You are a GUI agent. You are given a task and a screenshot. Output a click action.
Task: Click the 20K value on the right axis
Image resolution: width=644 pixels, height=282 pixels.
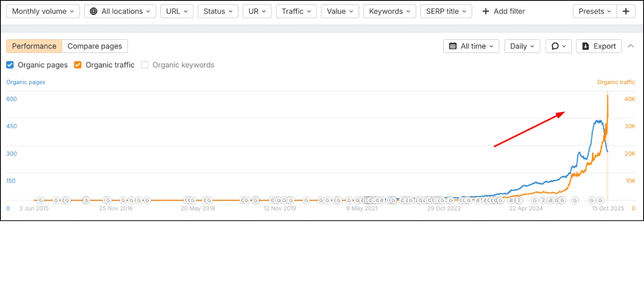click(630, 154)
